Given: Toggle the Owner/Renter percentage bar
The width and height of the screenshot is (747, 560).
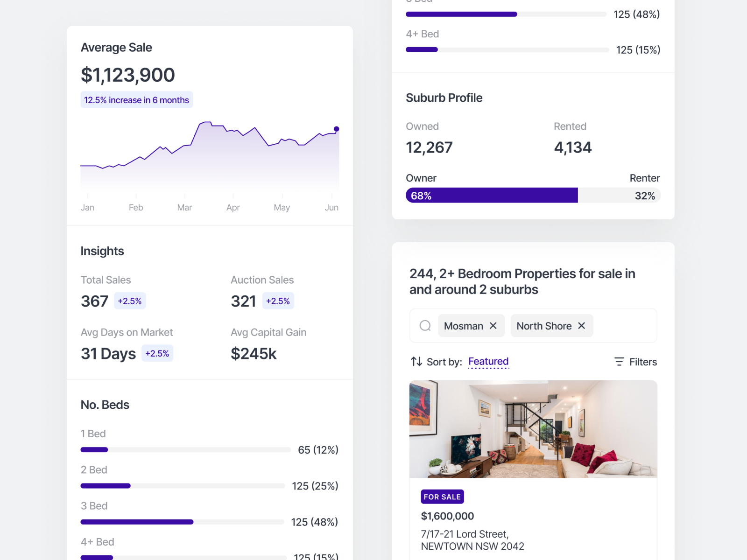Looking at the screenshot, I should pos(533,196).
